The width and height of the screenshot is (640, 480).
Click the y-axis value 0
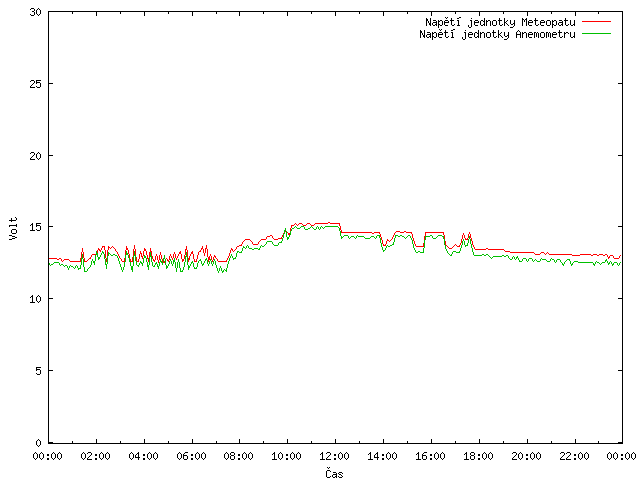point(39,442)
